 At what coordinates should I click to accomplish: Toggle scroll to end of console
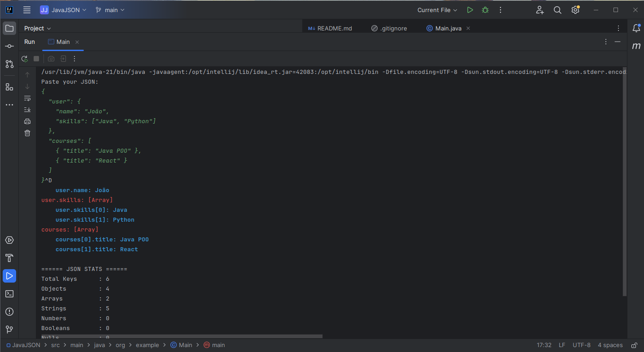pyautogui.click(x=27, y=110)
